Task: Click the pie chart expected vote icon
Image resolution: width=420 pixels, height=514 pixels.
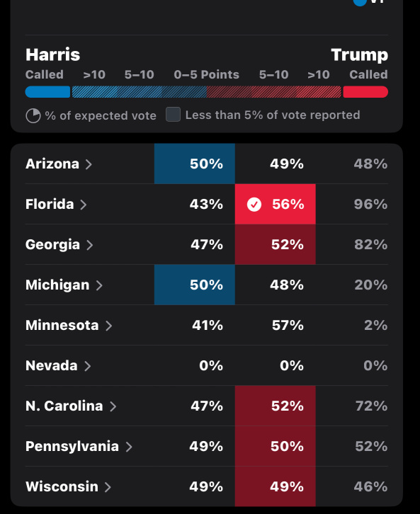Action: click(x=33, y=115)
